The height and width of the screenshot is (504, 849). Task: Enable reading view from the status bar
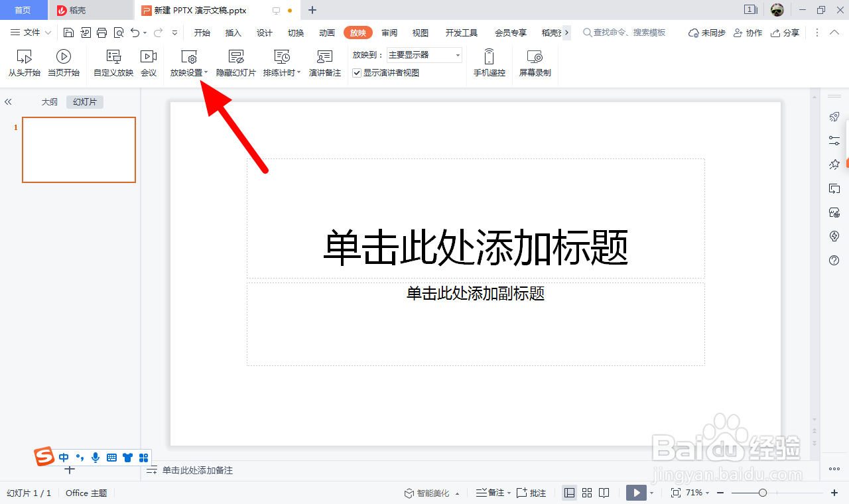pyautogui.click(x=604, y=493)
